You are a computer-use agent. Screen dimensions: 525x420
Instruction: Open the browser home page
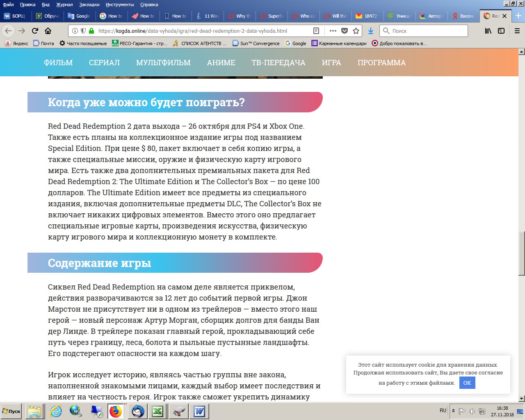pyautogui.click(x=48, y=31)
